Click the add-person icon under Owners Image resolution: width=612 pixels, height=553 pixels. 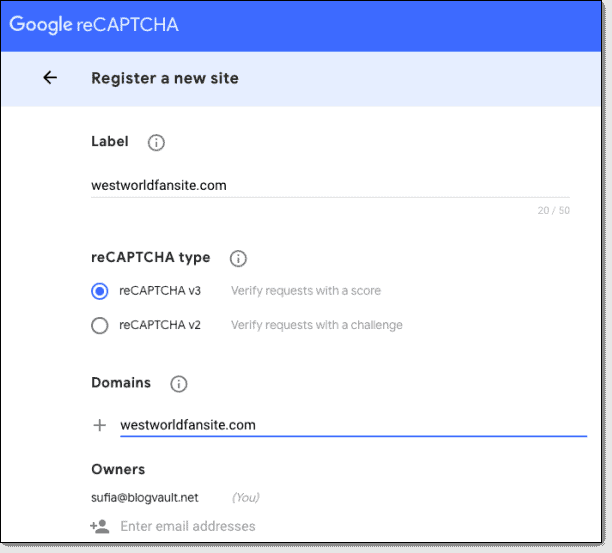point(99,526)
